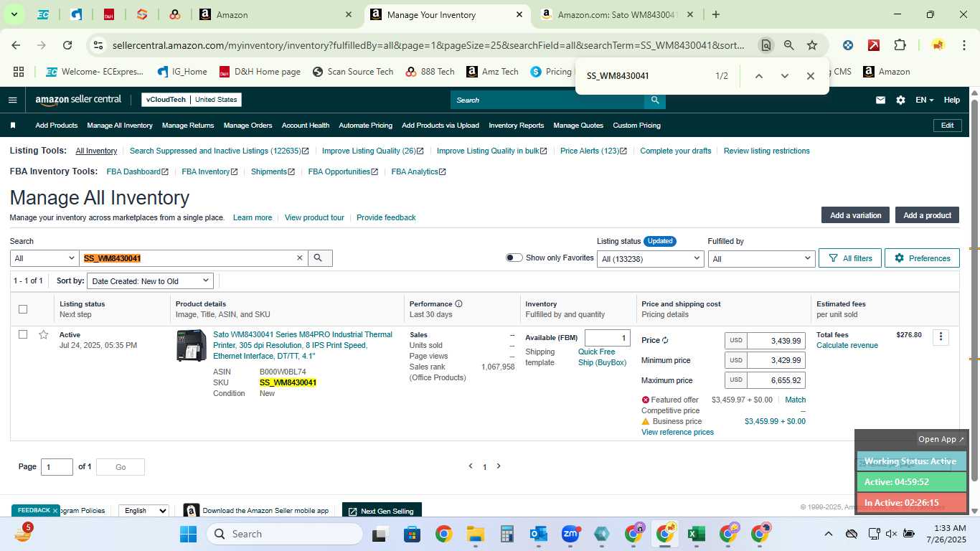Click the page number input field

click(57, 467)
